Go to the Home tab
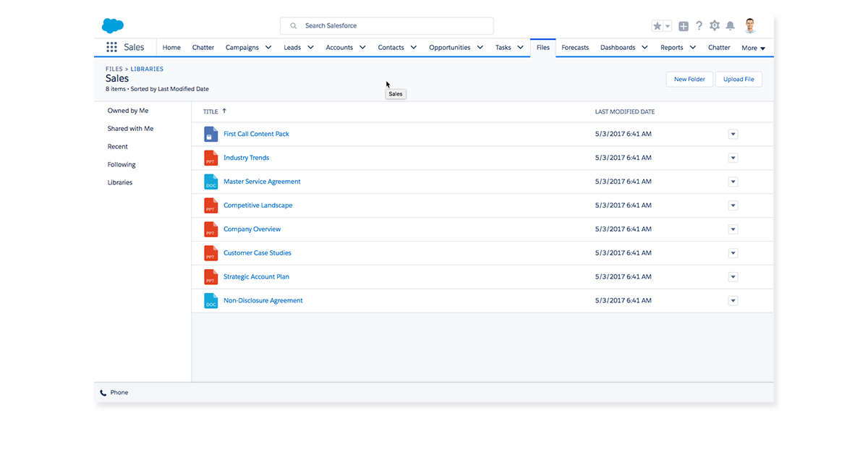868x463 pixels. click(171, 48)
